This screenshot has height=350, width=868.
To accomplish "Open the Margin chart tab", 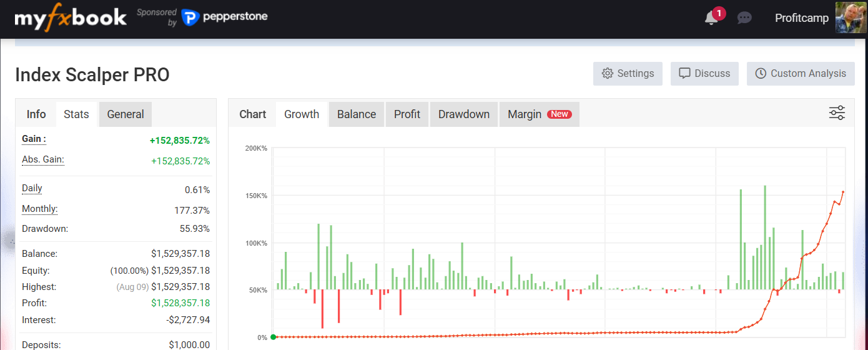I will point(540,114).
